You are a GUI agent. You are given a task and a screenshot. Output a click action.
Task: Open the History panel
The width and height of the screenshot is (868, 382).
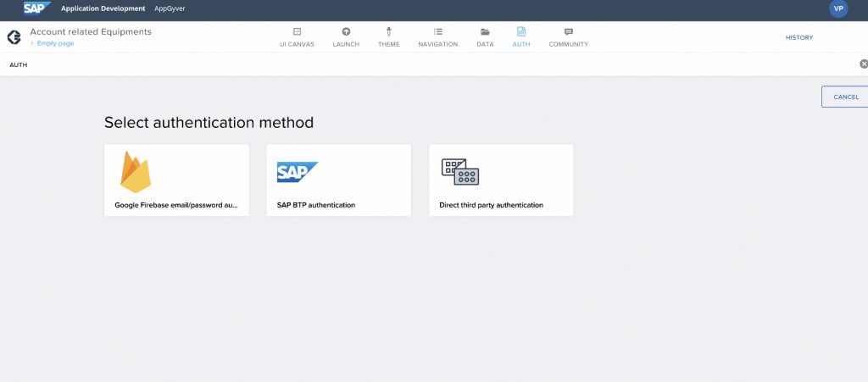pos(798,37)
